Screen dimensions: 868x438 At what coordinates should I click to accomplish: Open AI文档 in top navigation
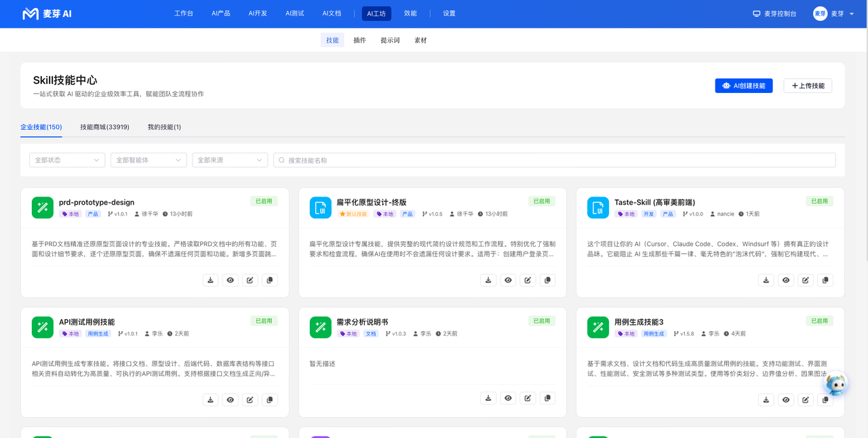pyautogui.click(x=332, y=14)
